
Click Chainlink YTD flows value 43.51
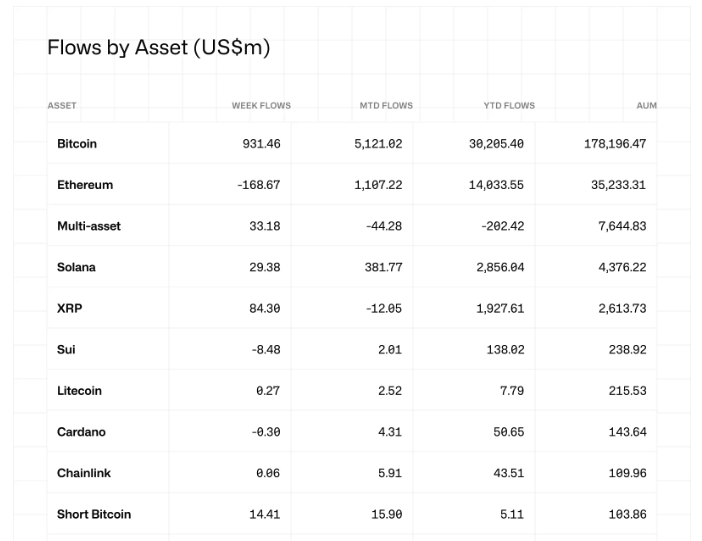509,473
